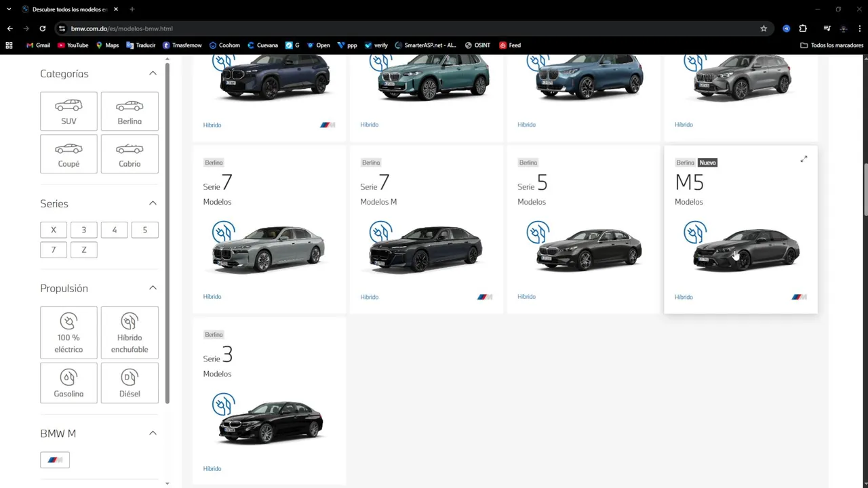This screenshot has width=868, height=488.
Task: Click Híbrido label on M5 card
Action: coord(684,297)
